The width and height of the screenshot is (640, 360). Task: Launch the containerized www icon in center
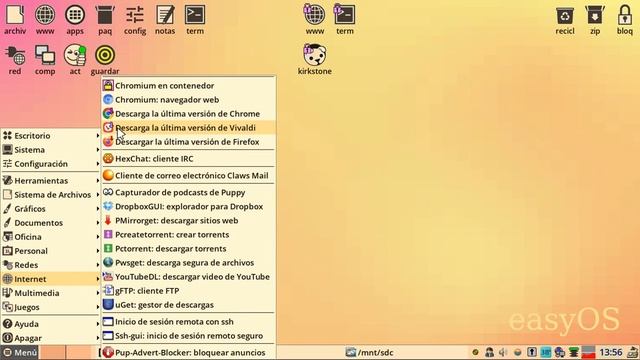[315, 20]
